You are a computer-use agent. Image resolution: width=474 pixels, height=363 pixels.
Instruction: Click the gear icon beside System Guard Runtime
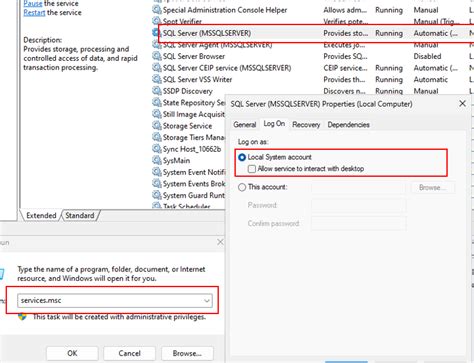[157, 195]
